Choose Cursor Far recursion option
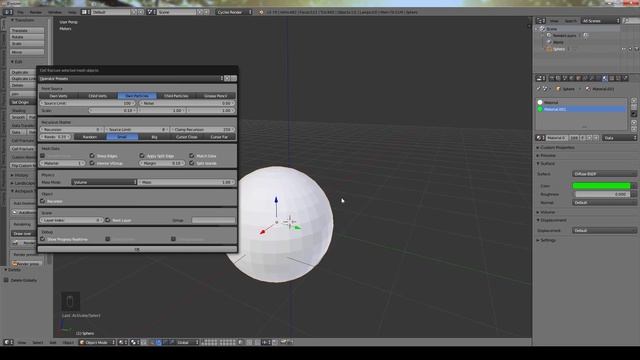This screenshot has width=640, height=360. 219,137
